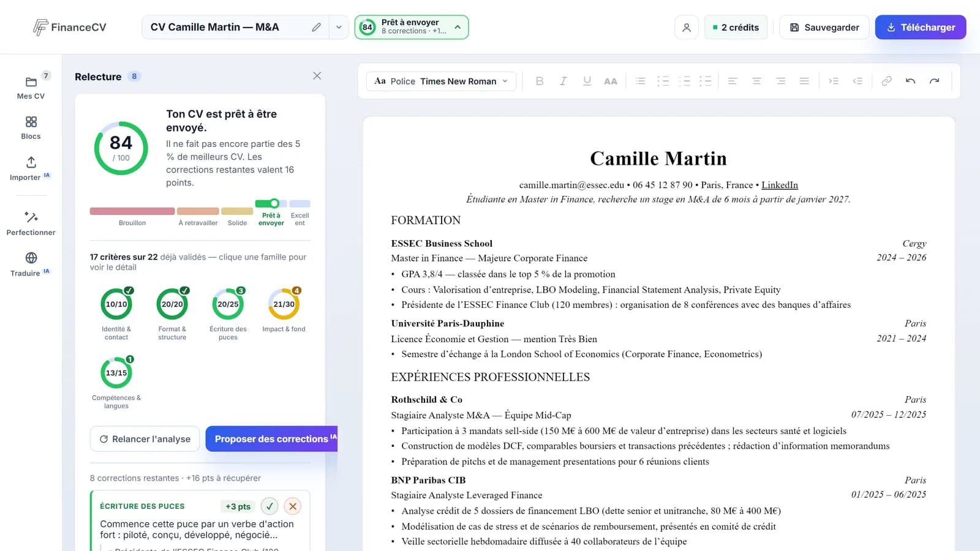This screenshot has width=980, height=551.
Task: Click the Université Paris-Dauphine entry
Action: (448, 323)
